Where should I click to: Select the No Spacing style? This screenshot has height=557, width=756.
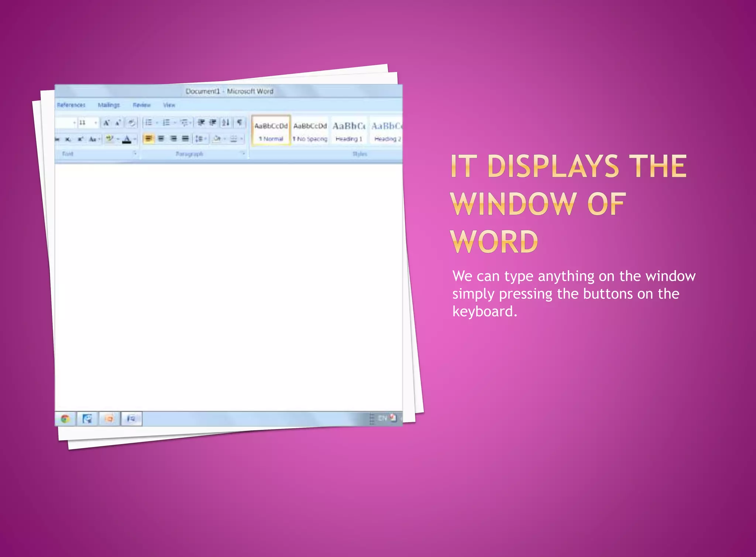point(310,130)
